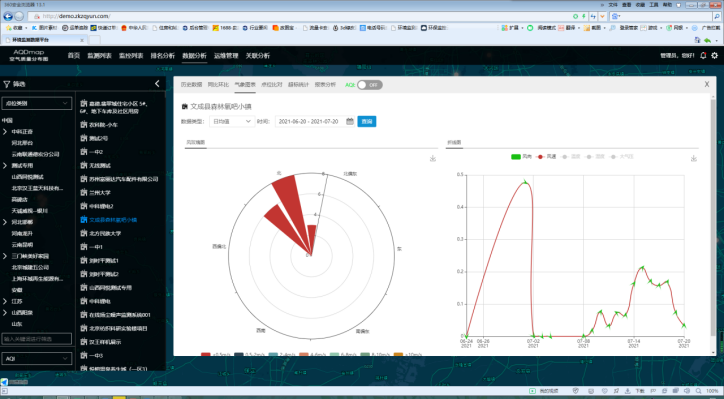Click the filter funnel icon
Image resolution: width=724 pixels, height=399 pixels.
pyautogui.click(x=6, y=84)
